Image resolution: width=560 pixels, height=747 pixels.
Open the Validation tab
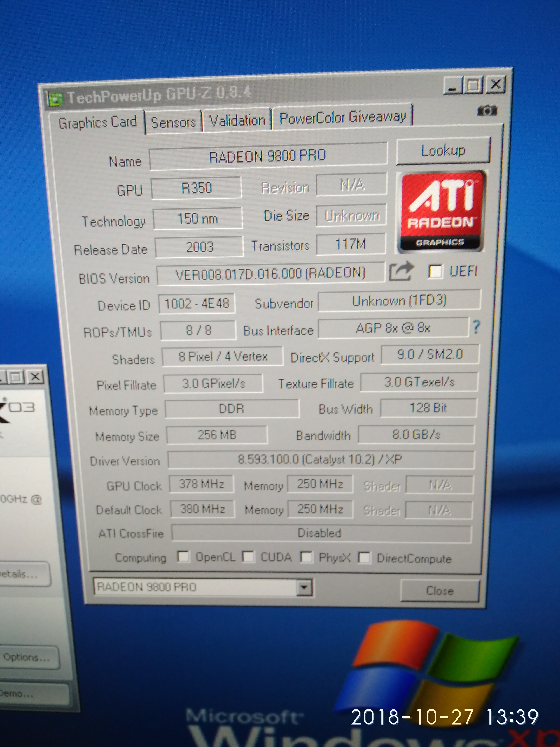point(237,120)
